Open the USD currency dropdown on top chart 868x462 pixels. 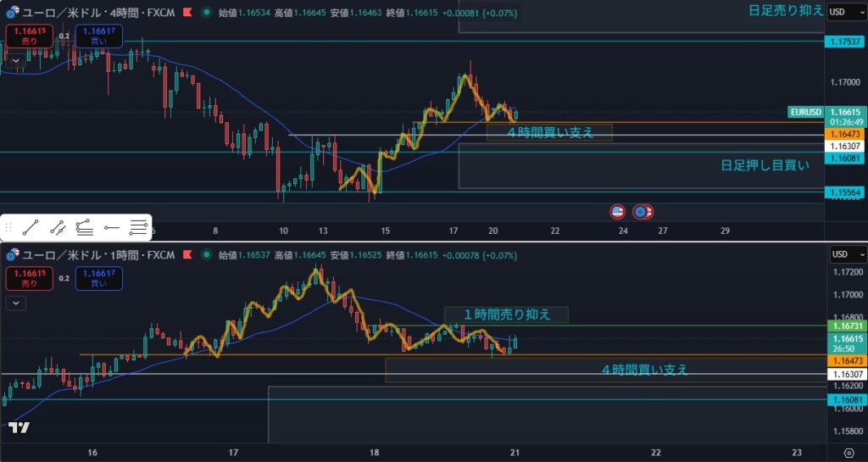click(x=846, y=12)
